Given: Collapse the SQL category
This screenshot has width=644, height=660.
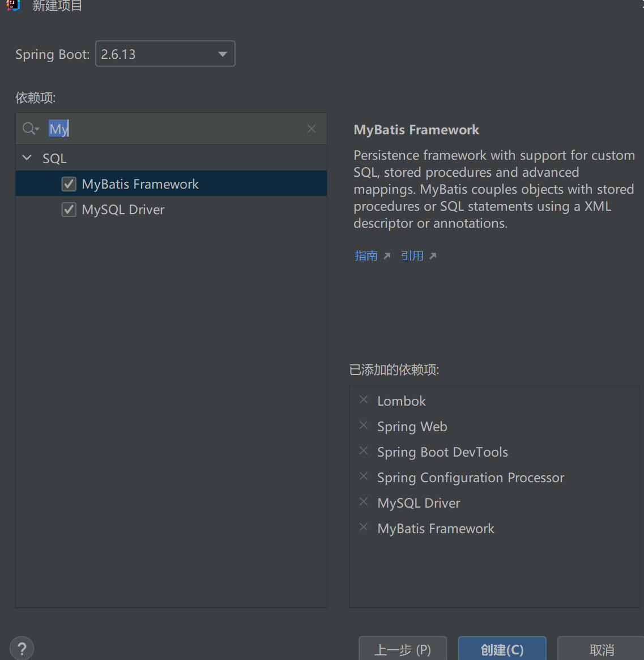Looking at the screenshot, I should [27, 158].
